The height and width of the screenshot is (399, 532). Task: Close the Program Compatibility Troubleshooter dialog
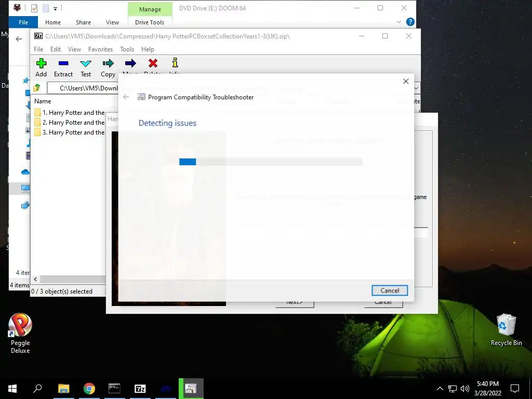(x=406, y=81)
